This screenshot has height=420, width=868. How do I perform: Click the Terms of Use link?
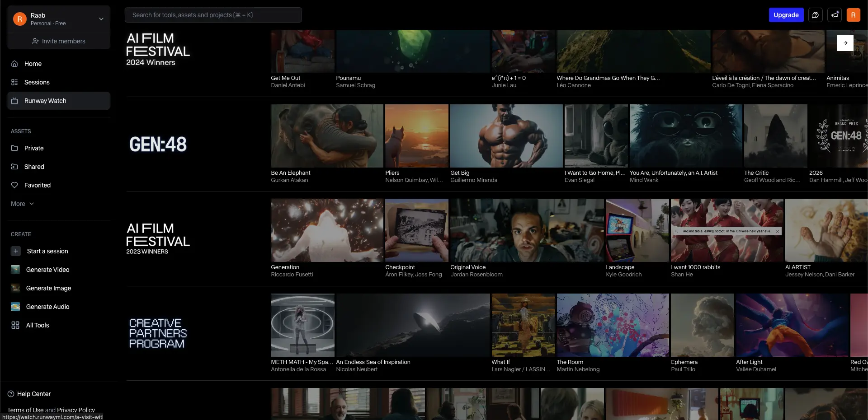25,410
